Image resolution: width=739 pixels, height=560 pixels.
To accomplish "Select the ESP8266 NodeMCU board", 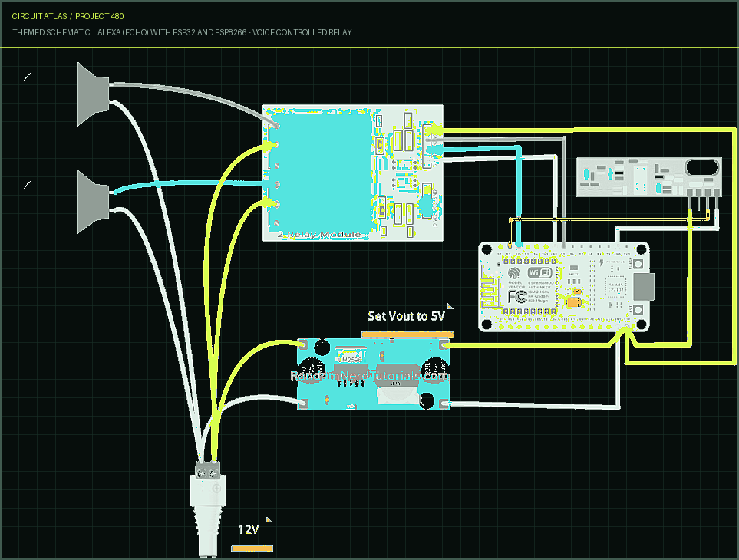I will 566,287.
